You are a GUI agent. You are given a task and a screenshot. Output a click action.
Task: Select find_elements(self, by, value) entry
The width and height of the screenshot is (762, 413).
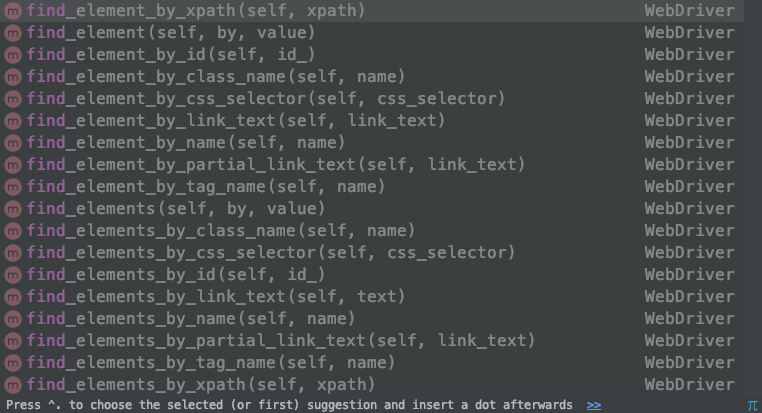pyautogui.click(x=372, y=208)
